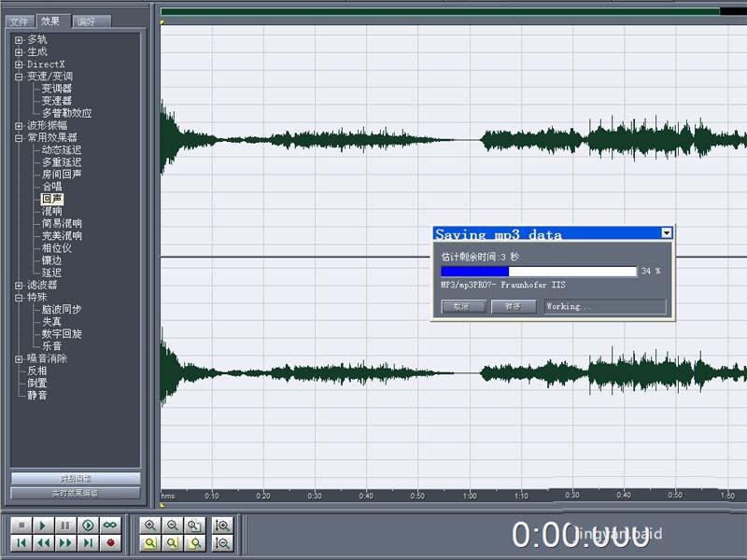Click the red Record button
The image size is (747, 560).
tap(109, 543)
